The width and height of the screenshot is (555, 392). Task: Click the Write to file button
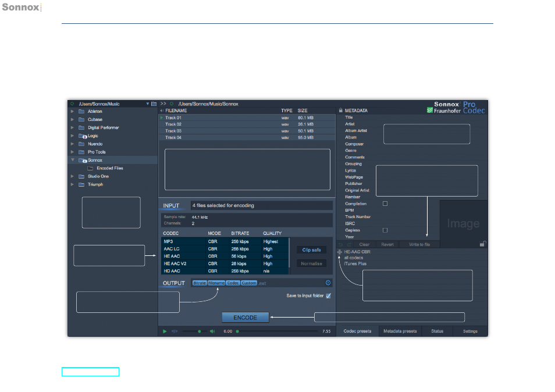click(x=419, y=244)
